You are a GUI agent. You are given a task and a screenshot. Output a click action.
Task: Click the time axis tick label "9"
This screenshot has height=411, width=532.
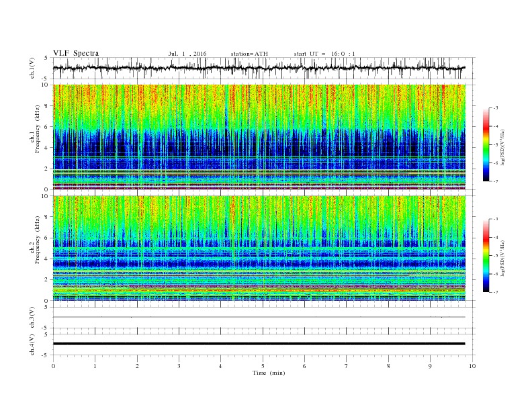[x=430, y=366]
